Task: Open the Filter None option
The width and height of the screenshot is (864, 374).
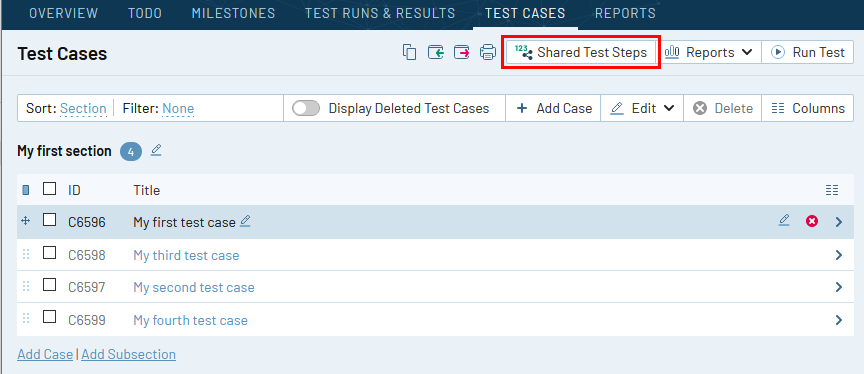Action: [x=178, y=109]
